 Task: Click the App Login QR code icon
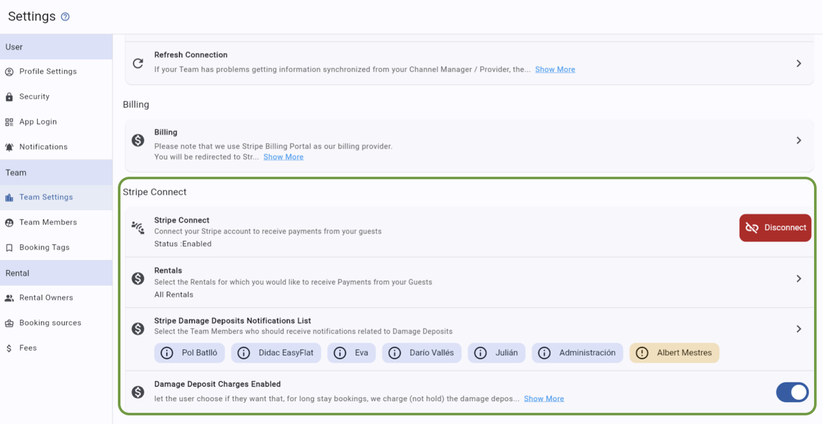tap(9, 122)
